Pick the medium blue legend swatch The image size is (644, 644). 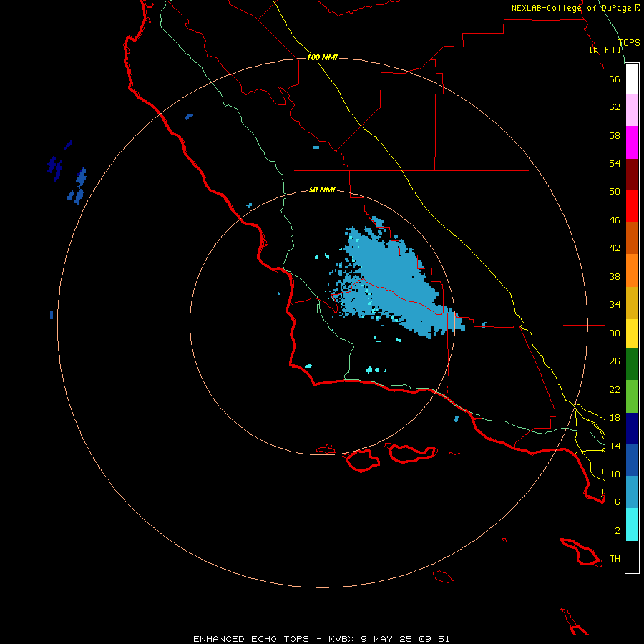(632, 460)
